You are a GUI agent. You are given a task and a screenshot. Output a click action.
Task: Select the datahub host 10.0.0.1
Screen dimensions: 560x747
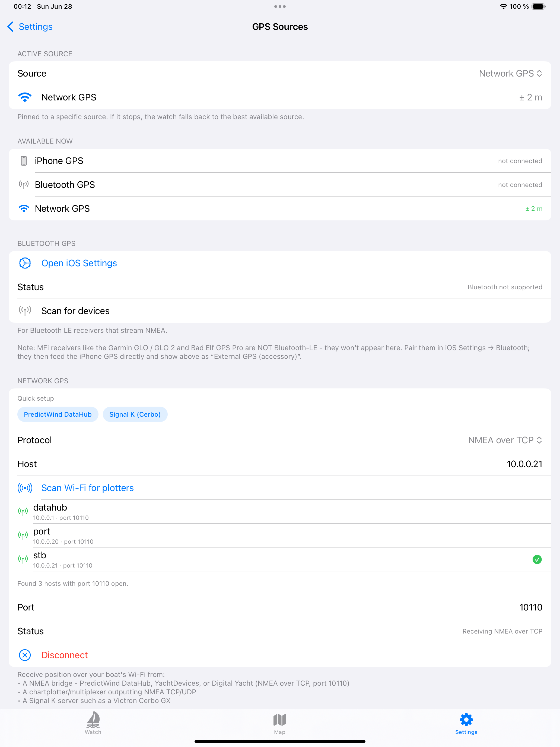tap(280, 512)
